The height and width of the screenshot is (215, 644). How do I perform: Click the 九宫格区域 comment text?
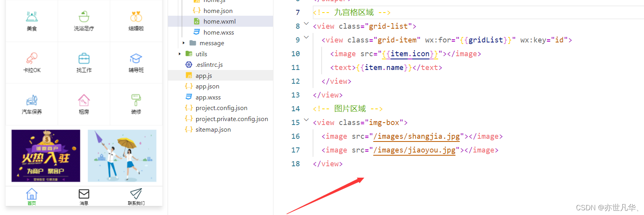[x=354, y=13]
